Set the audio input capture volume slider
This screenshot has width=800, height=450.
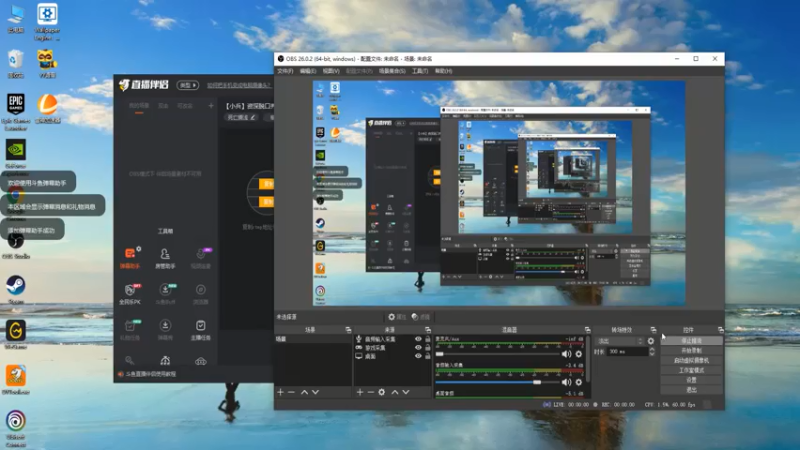[497, 382]
